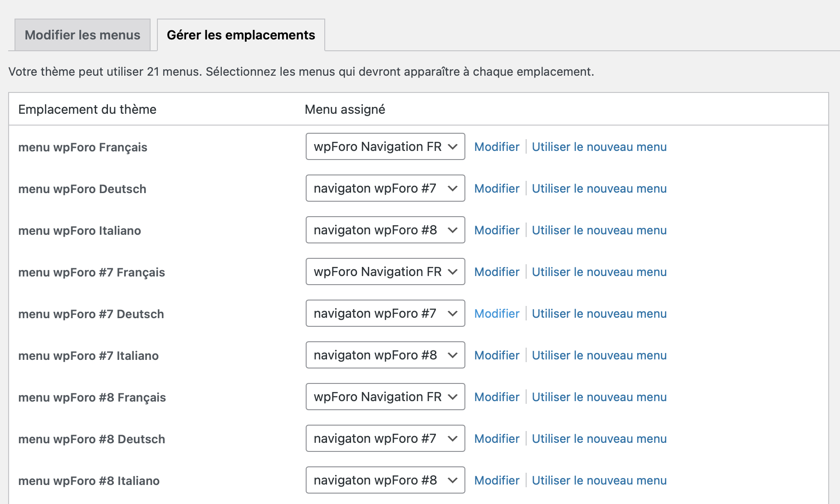Switch to the Modifier les menus tab
840x504 pixels.
[x=82, y=35]
